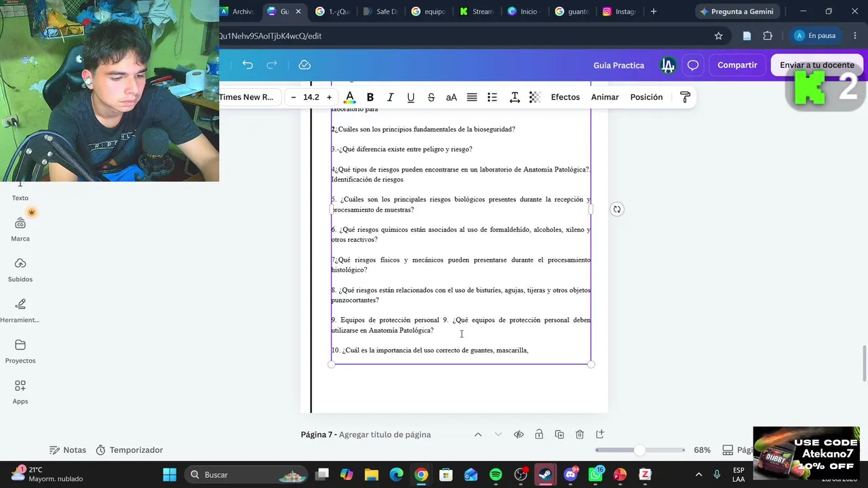
Task: Increase font size with plus button
Action: click(x=330, y=97)
